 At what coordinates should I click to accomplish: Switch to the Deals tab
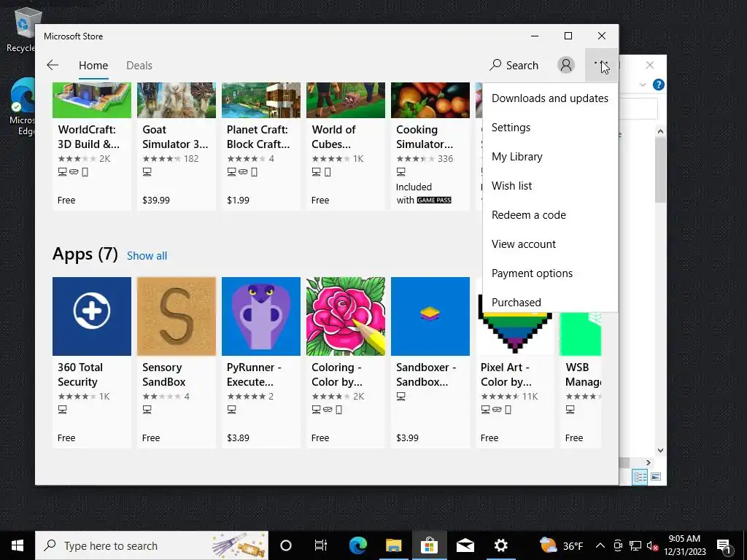coord(139,65)
